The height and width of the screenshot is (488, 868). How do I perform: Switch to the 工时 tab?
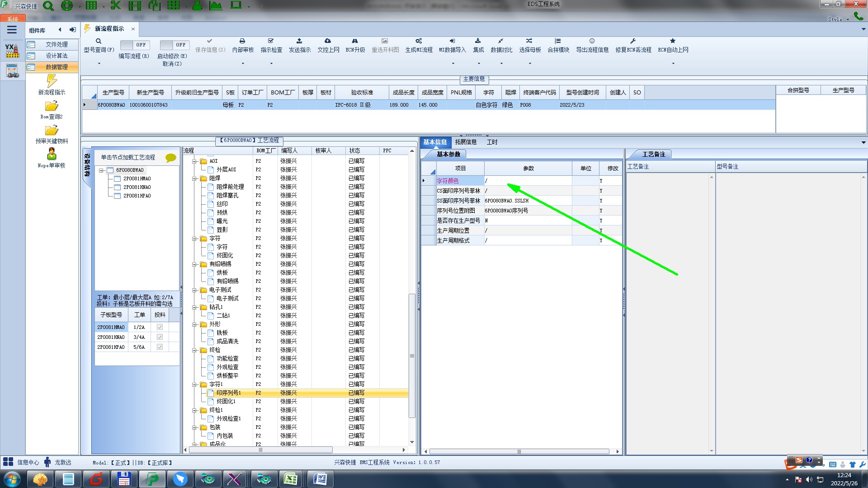[x=492, y=142]
